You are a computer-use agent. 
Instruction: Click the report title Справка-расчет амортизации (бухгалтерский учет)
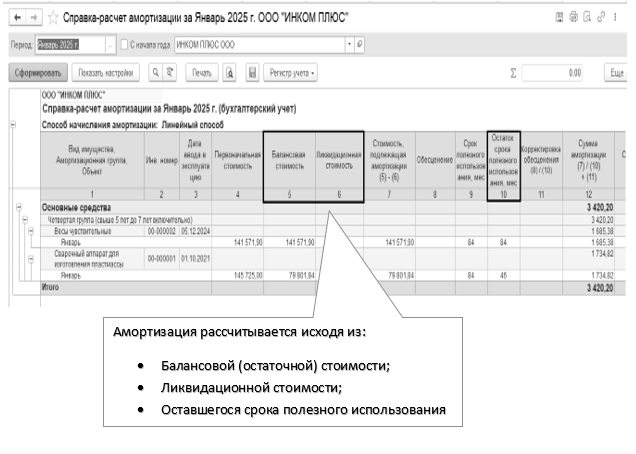tap(169, 109)
